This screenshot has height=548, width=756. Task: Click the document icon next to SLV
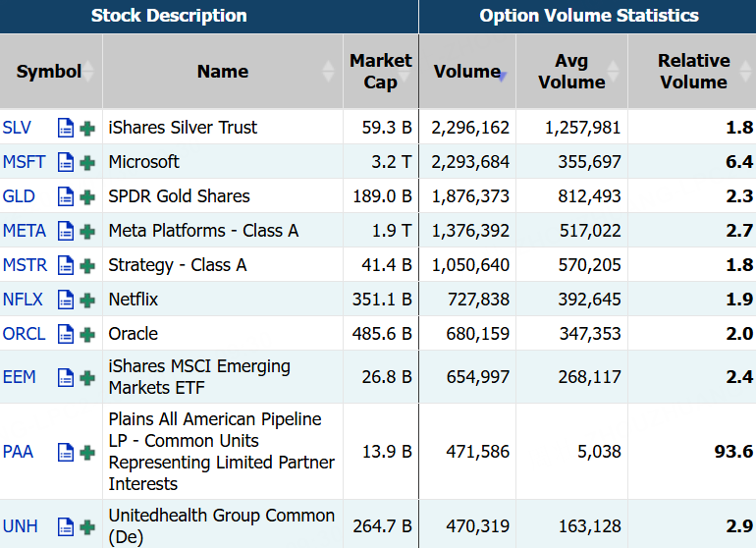point(66,128)
